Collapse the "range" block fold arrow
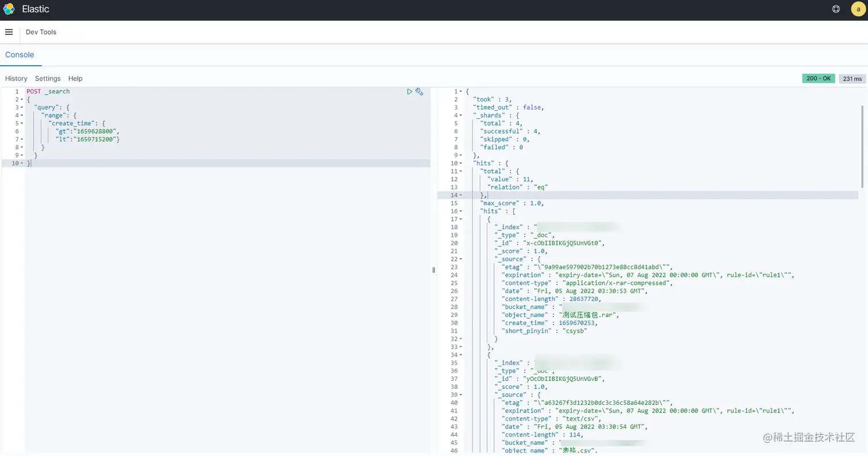The height and width of the screenshot is (456, 868). pyautogui.click(x=22, y=115)
